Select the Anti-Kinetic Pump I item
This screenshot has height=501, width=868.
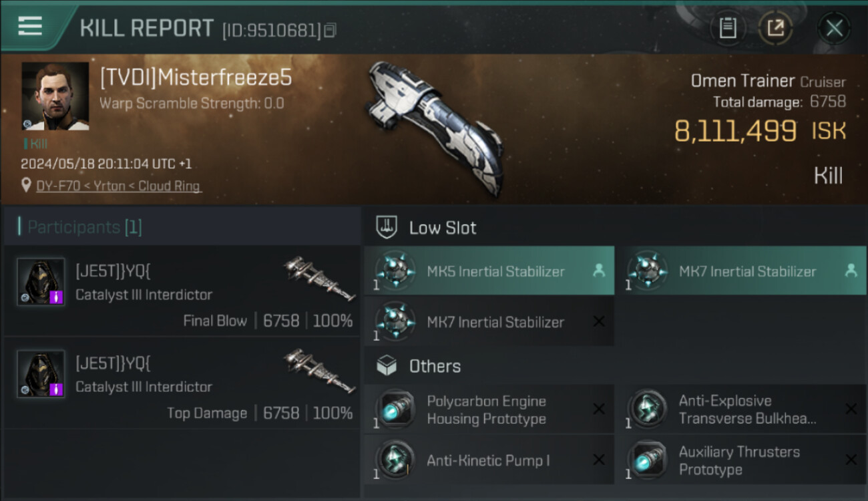(489, 460)
